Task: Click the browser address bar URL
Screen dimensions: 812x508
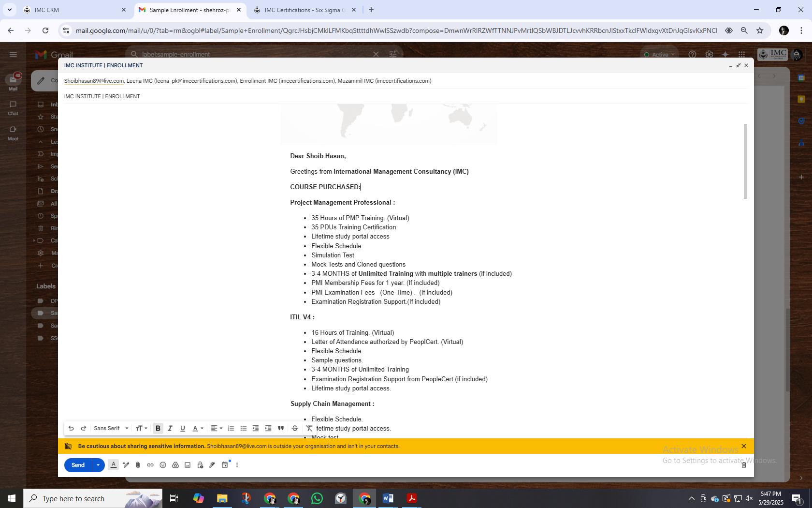Action: coord(396,30)
